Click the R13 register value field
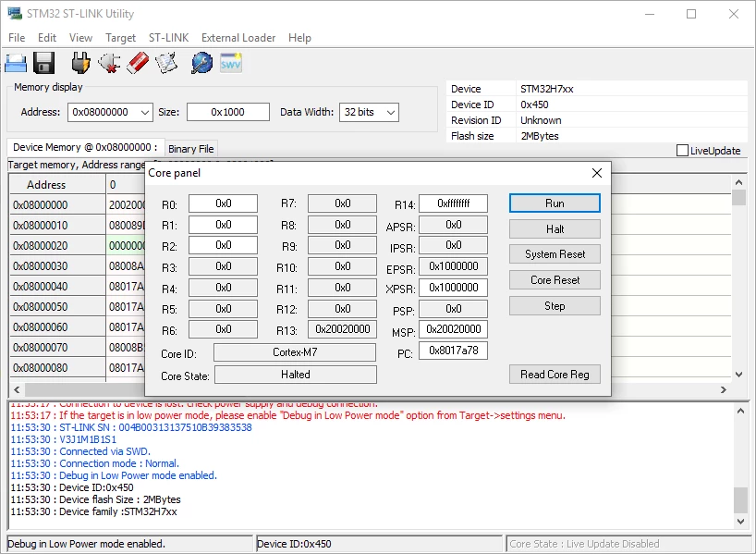Image resolution: width=756 pixels, height=554 pixels. [x=342, y=329]
